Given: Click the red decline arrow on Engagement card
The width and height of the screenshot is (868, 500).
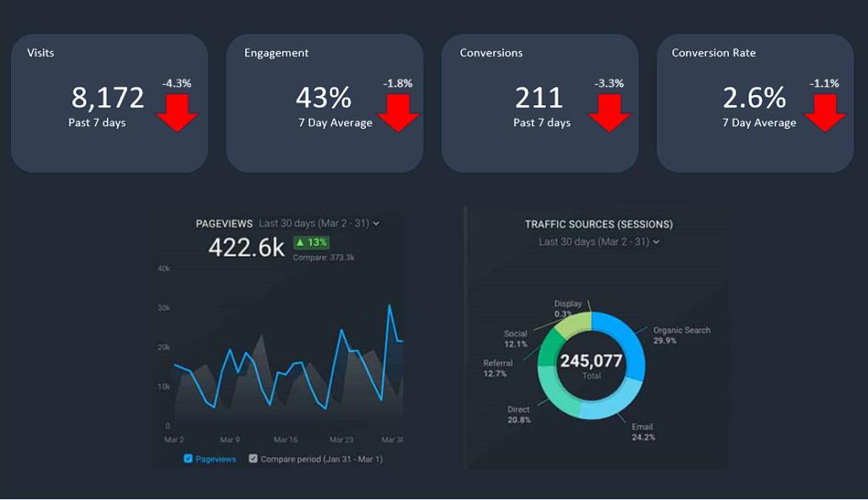Looking at the screenshot, I should click(x=398, y=110).
